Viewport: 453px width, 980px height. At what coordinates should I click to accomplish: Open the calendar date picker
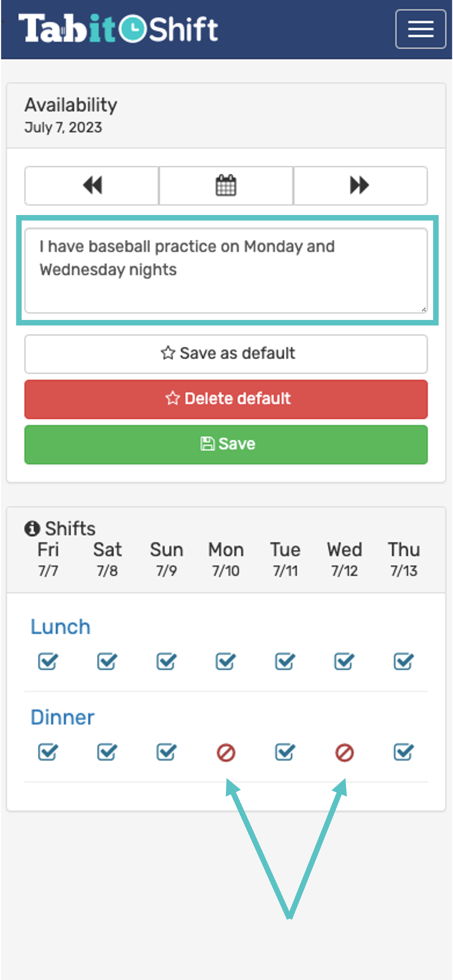tap(226, 185)
